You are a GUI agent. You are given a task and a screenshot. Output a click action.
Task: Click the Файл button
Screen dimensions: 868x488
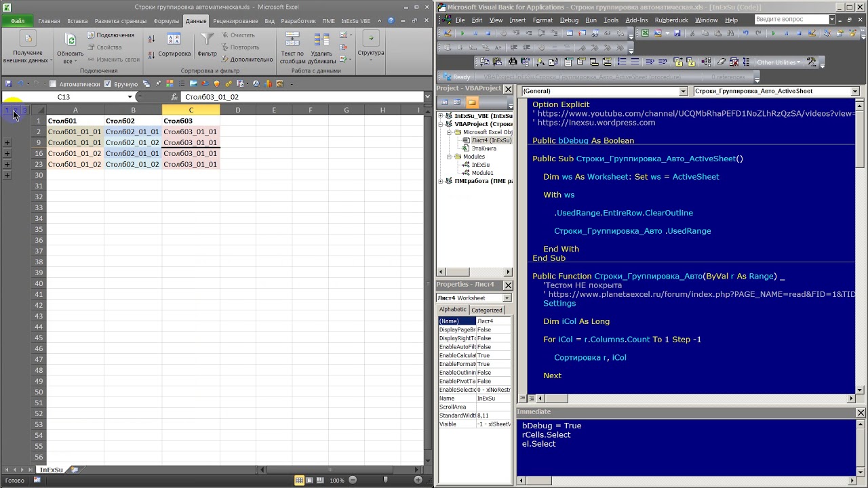click(x=17, y=21)
